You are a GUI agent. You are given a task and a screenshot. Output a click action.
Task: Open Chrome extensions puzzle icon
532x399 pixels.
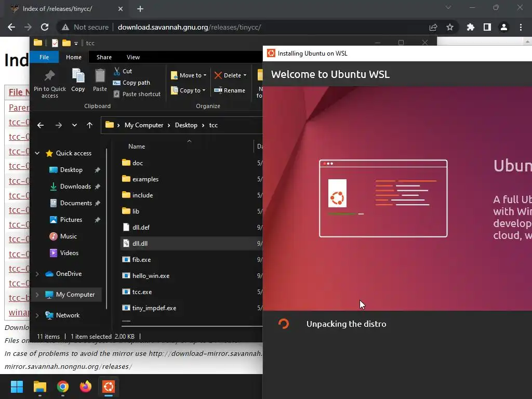point(470,27)
